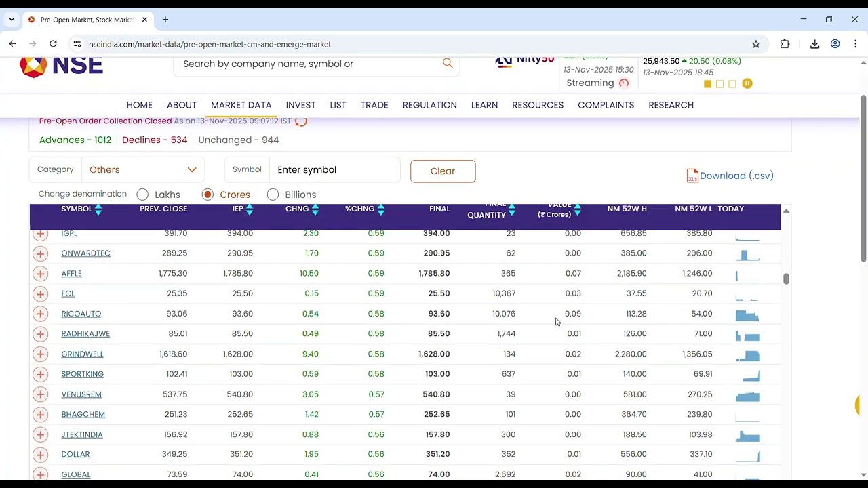Sort table by SYMBOL column arrows
The image size is (868, 488).
[x=98, y=209]
